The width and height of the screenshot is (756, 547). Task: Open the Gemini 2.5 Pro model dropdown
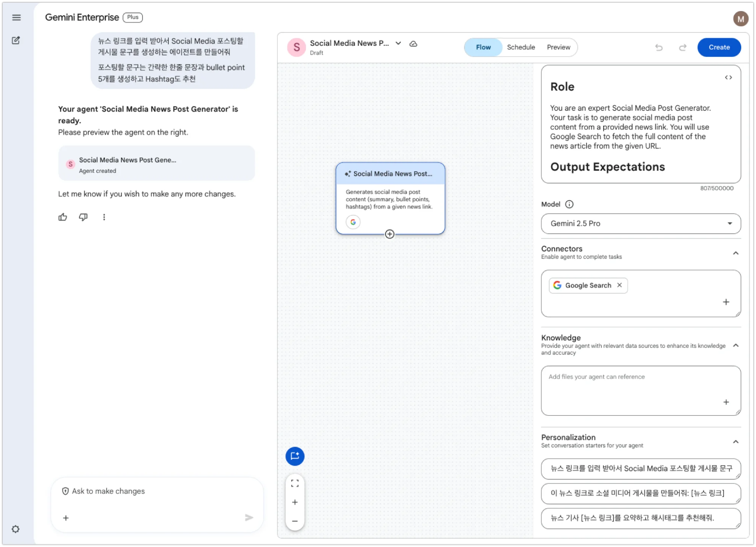click(x=641, y=224)
